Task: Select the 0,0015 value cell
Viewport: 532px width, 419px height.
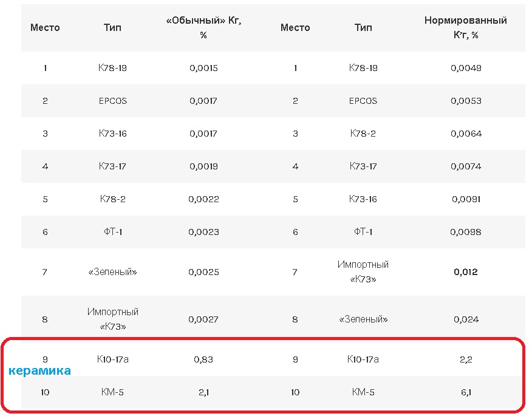Action: click(x=203, y=68)
